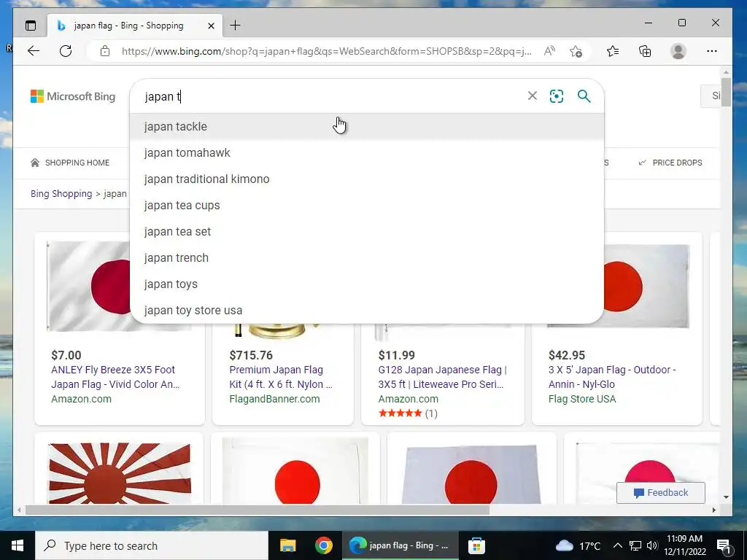Select japan toy store usa suggestion

pos(367,310)
